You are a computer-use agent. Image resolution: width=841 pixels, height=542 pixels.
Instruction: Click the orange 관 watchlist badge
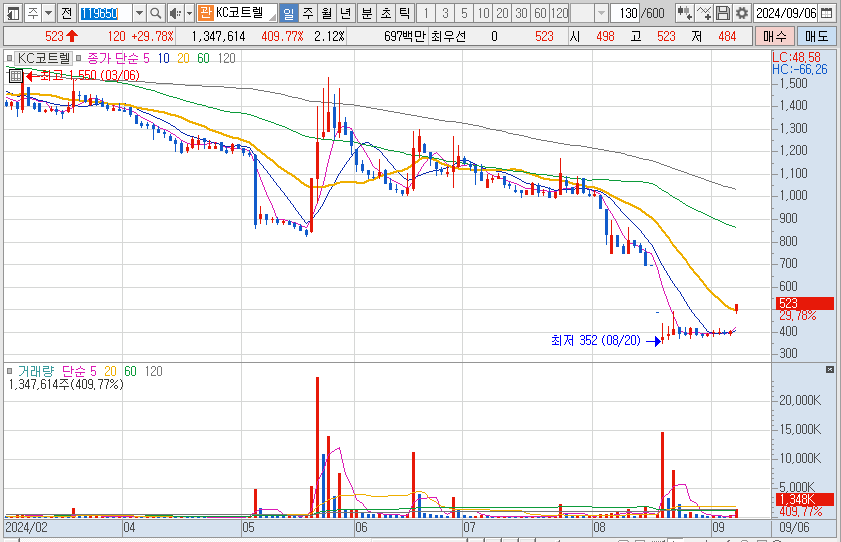tap(205, 13)
